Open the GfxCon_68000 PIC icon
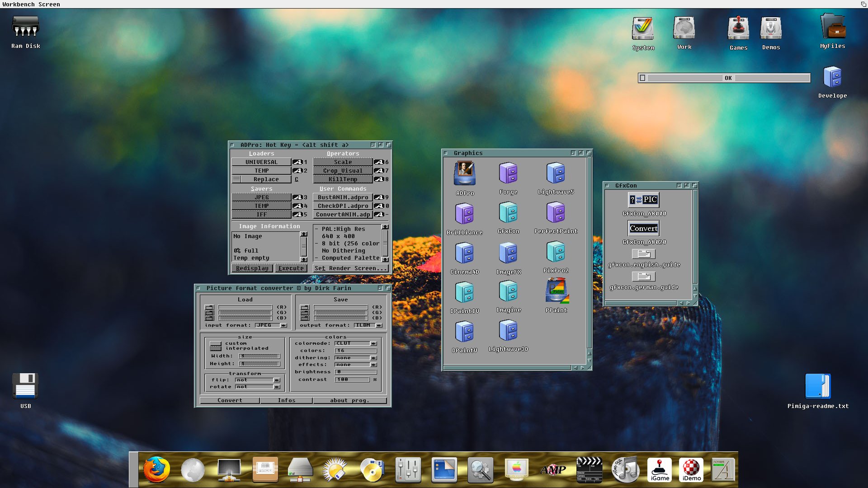The image size is (868, 488). coord(644,199)
